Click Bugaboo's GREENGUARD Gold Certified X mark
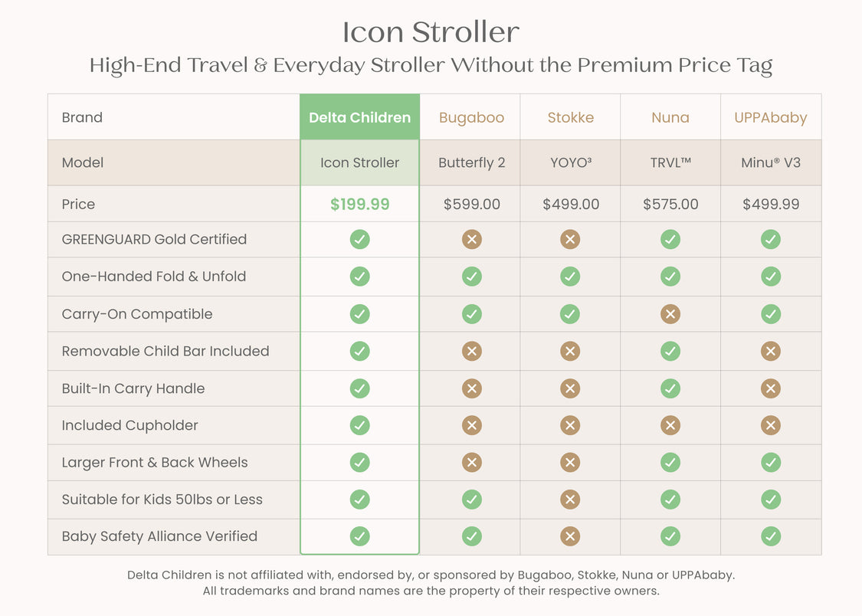The image size is (862, 616). [x=472, y=240]
